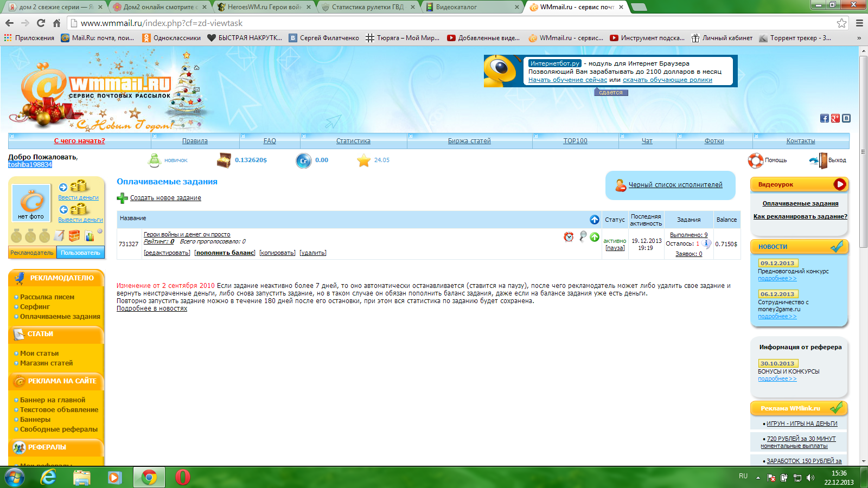Click the Google Plus icon on the page
This screenshot has height=488, width=868.
pyautogui.click(x=835, y=118)
